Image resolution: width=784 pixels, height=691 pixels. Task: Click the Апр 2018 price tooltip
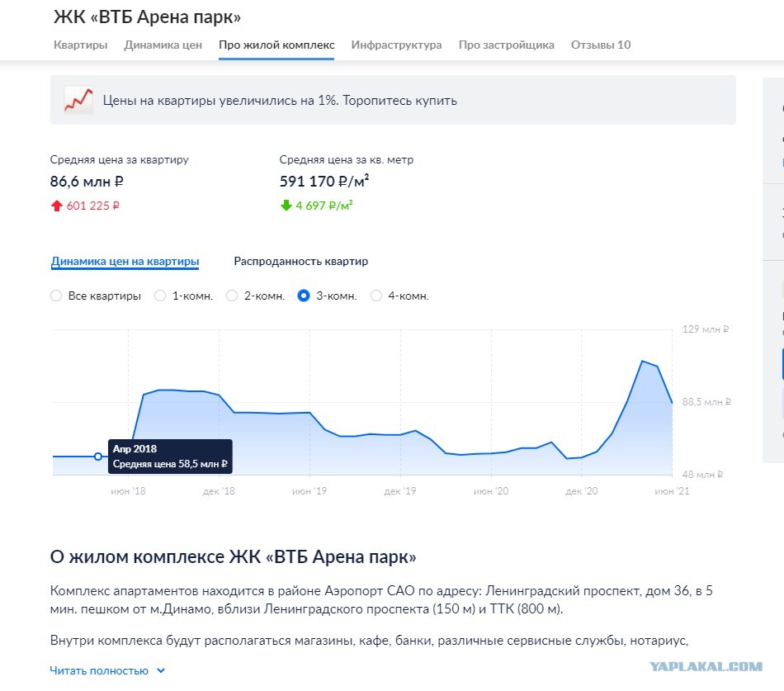[x=170, y=457]
